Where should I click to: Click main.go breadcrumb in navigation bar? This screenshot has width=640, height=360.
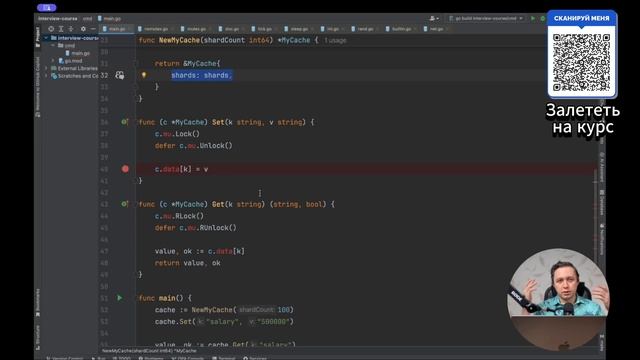click(109, 18)
